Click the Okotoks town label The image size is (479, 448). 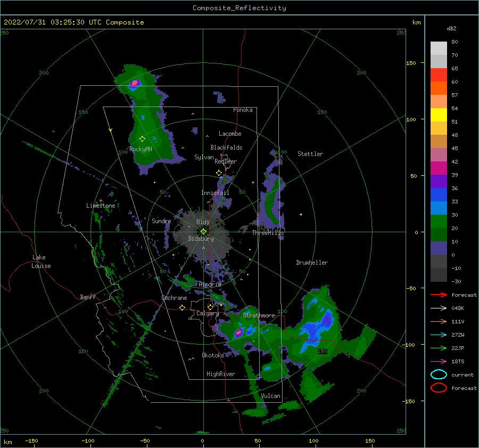(213, 355)
